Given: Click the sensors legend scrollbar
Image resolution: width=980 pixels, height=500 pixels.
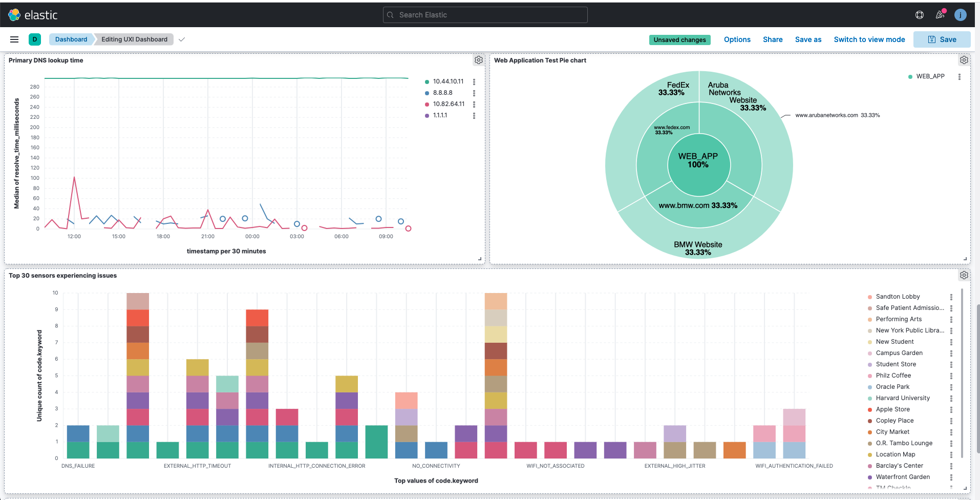Looking at the screenshot, I should pos(962,373).
